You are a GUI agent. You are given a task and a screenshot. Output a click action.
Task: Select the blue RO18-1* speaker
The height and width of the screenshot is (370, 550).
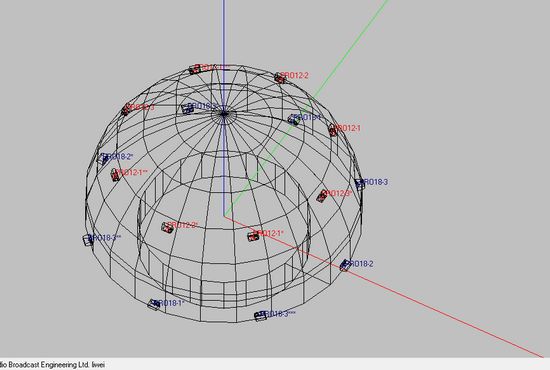click(x=154, y=304)
